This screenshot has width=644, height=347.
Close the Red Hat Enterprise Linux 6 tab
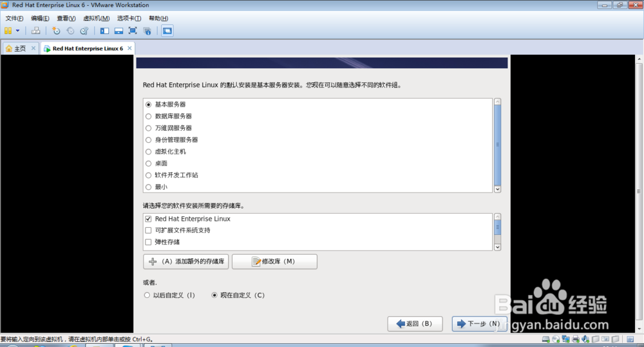coord(129,48)
